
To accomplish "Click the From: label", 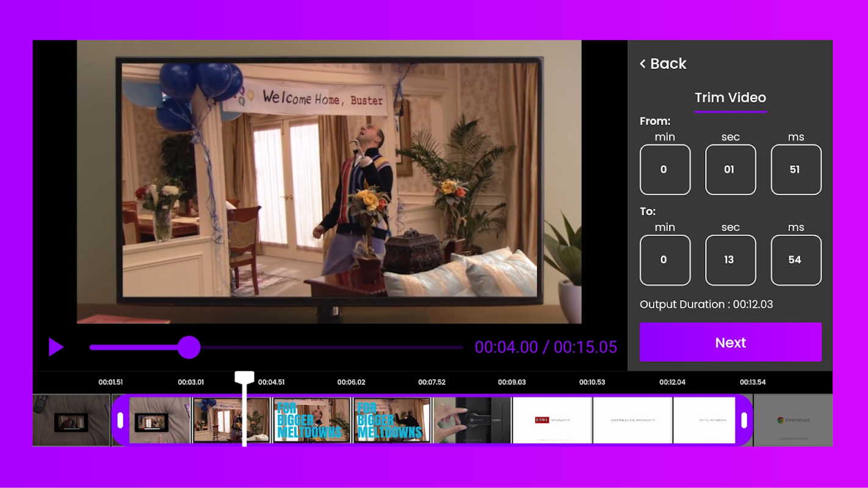I will click(x=655, y=121).
